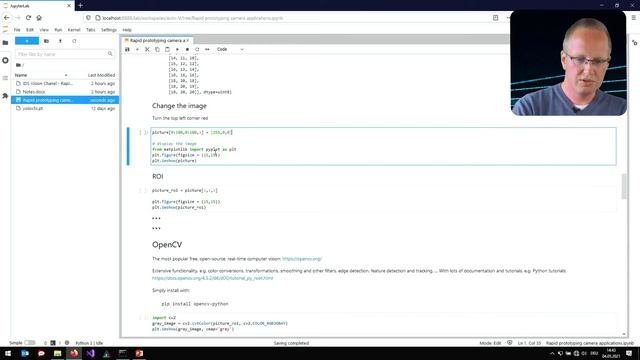The height and width of the screenshot is (360, 640).
Task: Open the OpenCV Python tutorials link
Action: click(213, 278)
